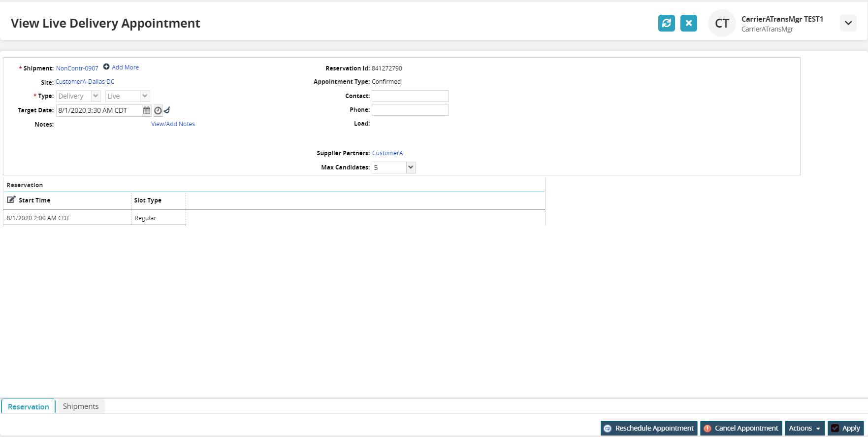The height and width of the screenshot is (437, 868).
Task: Select the Regular slot type cell
Action: click(159, 218)
